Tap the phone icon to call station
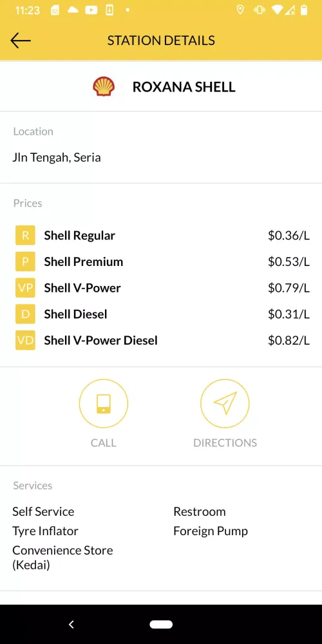322x644 pixels. (104, 403)
